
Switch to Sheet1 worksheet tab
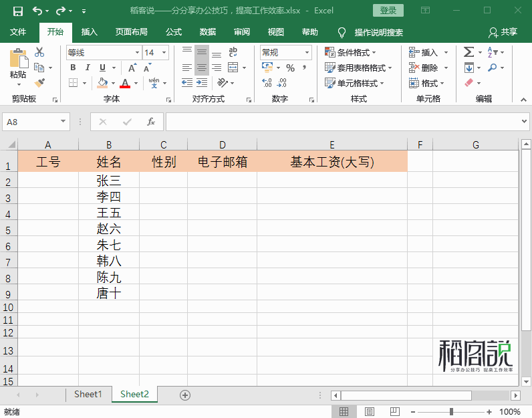coord(88,394)
